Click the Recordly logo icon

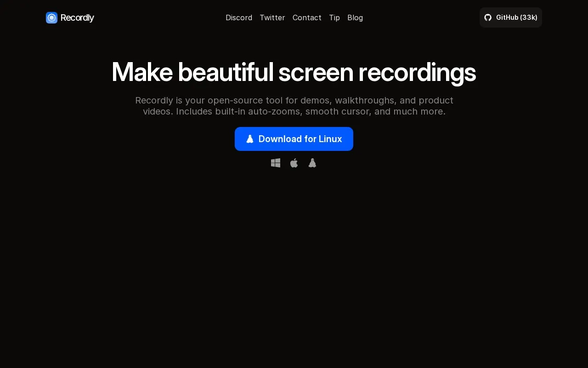click(51, 17)
